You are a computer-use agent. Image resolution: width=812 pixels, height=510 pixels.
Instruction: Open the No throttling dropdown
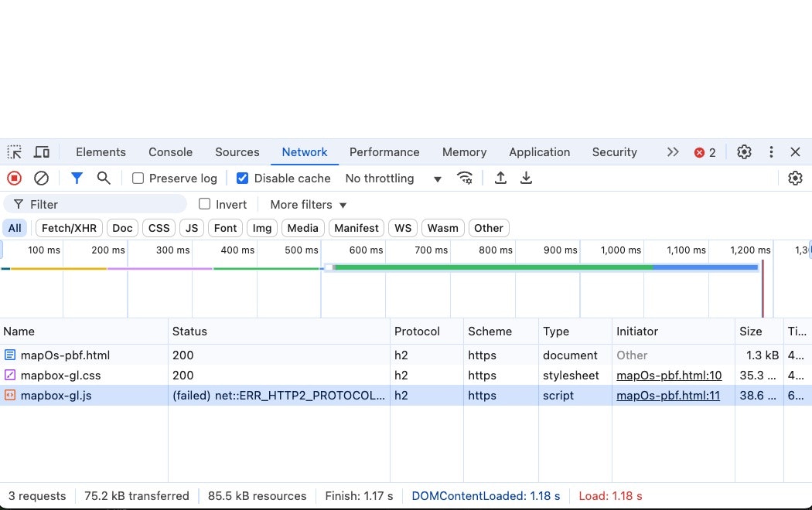394,178
